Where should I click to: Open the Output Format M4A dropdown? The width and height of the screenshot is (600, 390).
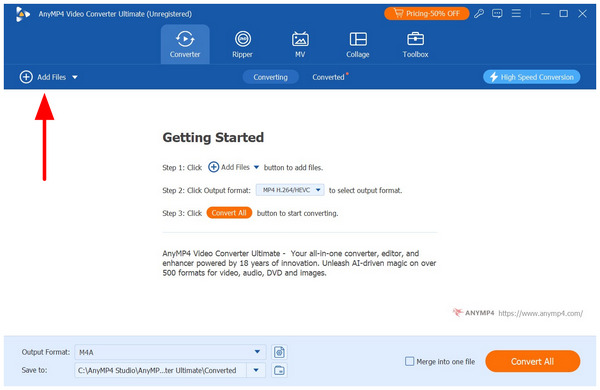170,352
